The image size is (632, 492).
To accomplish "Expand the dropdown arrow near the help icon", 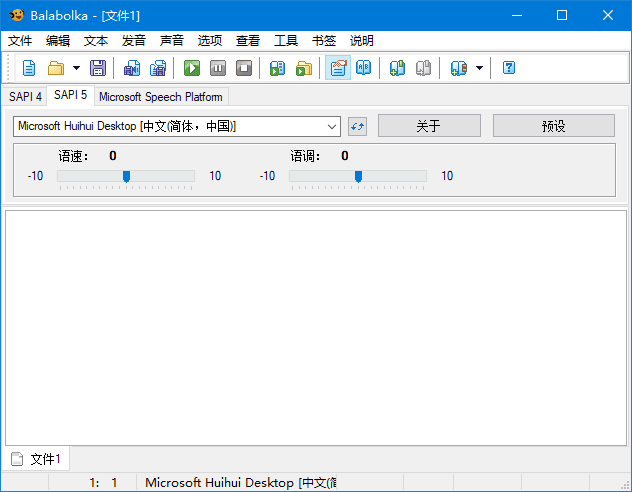I will (479, 68).
